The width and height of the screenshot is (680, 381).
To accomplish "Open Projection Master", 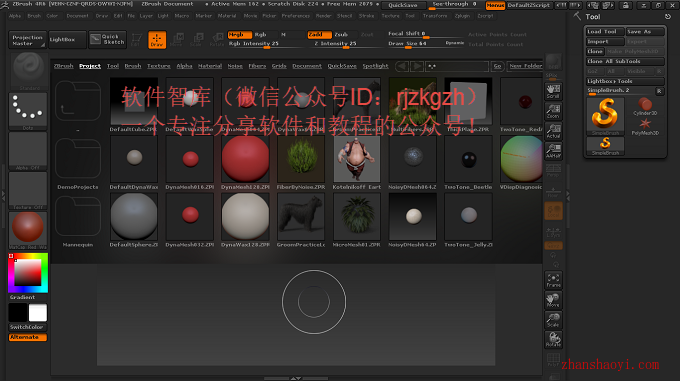I will [27, 39].
